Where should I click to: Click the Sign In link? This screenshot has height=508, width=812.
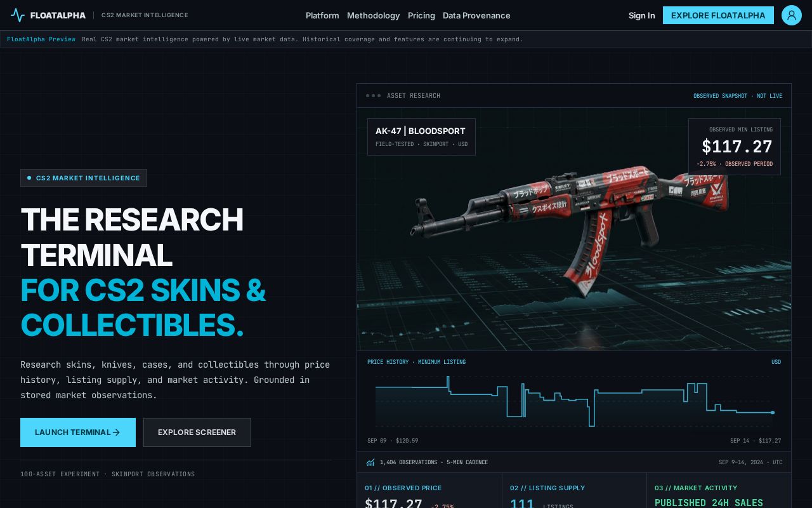coord(642,15)
